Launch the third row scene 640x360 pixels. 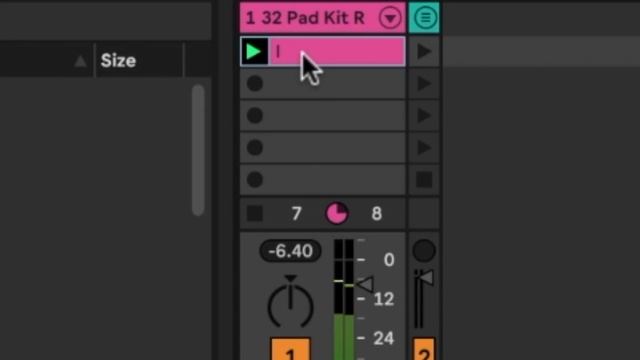click(424, 116)
